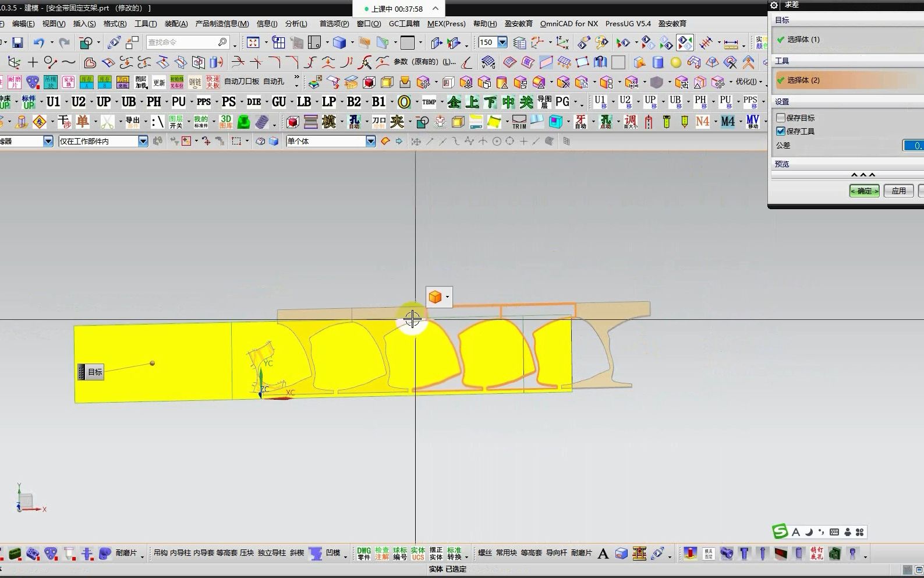Open the 仅在工作部件内 scope dropdown

tap(143, 141)
